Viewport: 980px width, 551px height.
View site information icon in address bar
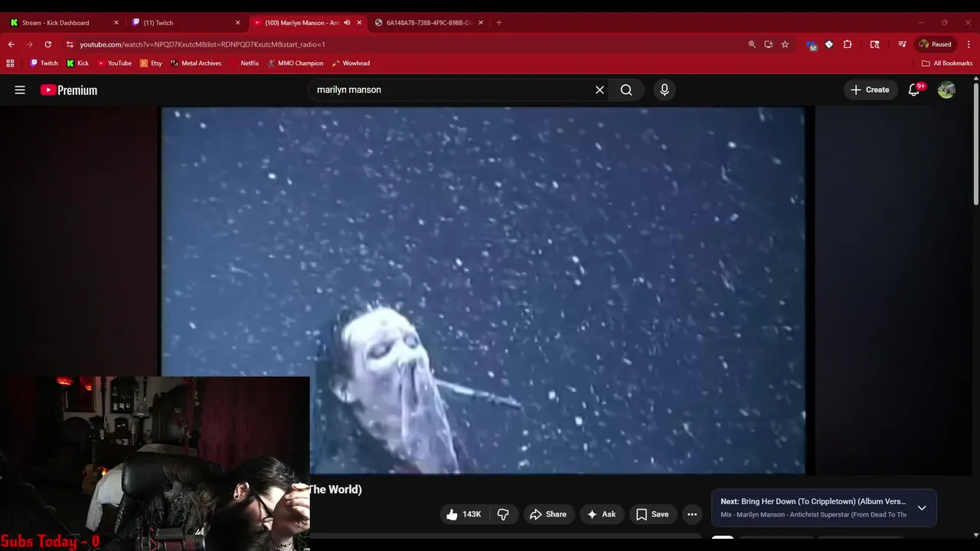click(70, 44)
